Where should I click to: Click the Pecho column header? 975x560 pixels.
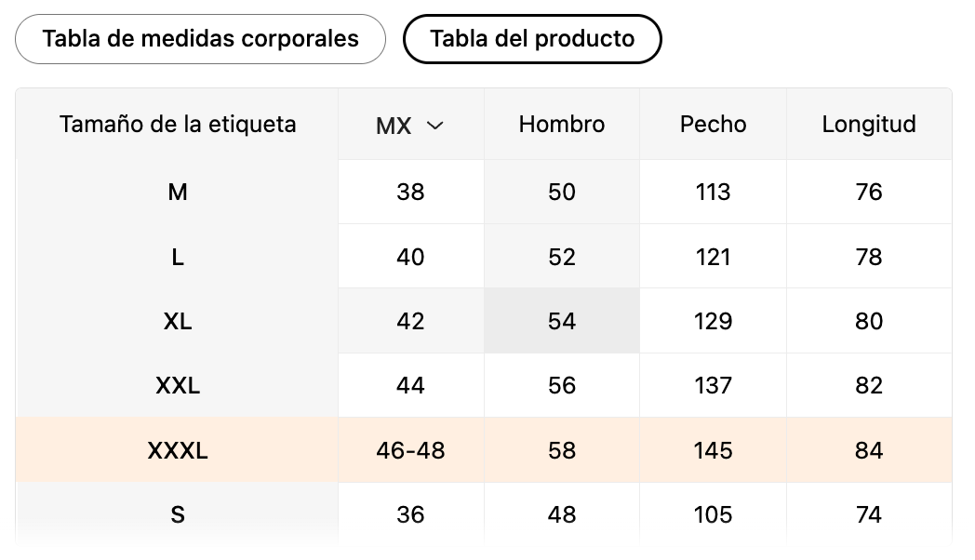713,124
